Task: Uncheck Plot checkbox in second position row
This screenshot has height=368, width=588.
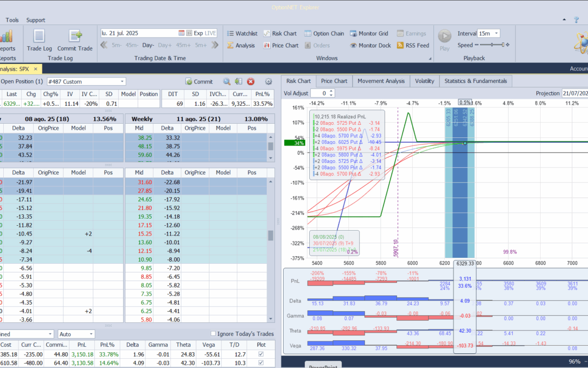Action: click(262, 363)
